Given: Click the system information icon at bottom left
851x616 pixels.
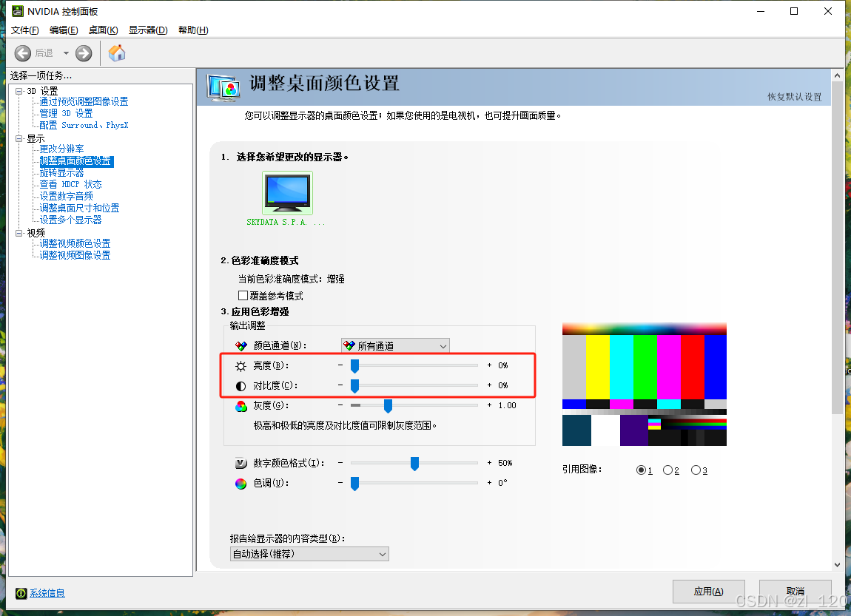Looking at the screenshot, I should [21, 593].
